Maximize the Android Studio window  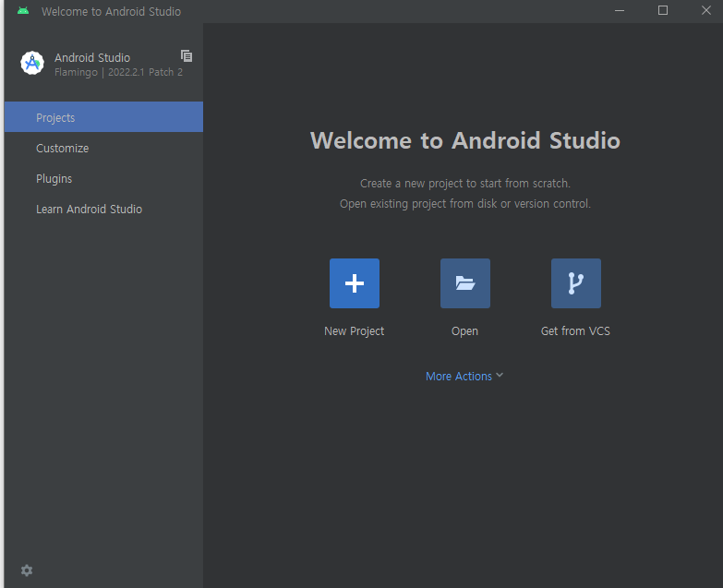(663, 10)
